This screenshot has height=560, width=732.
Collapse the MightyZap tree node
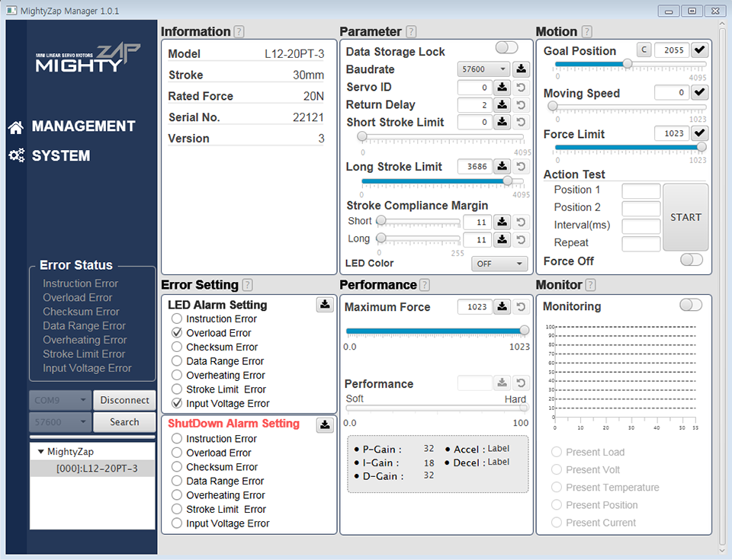pyautogui.click(x=41, y=452)
